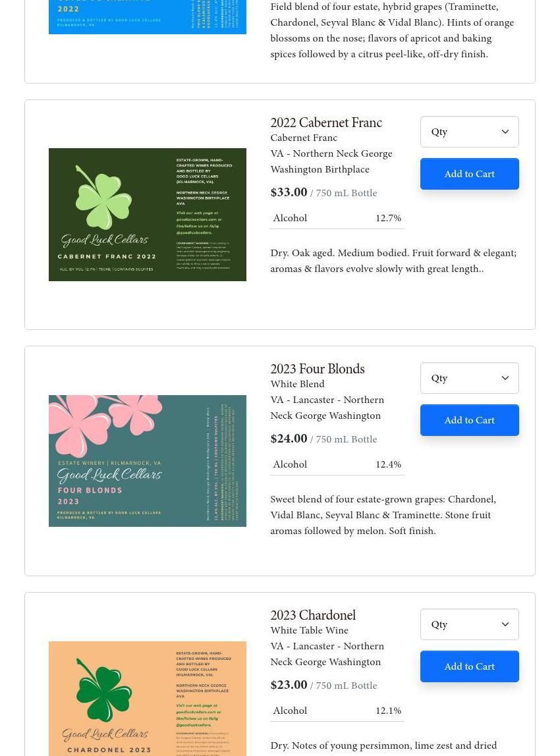Viewport: 560px width, 756px height.
Task: Add 2022 Cabernet Franc to cart
Action: pos(469,174)
